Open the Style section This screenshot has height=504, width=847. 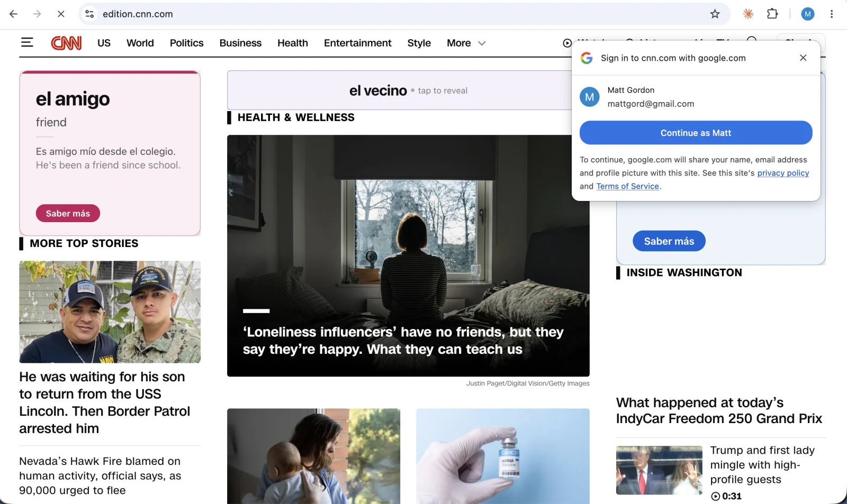click(419, 43)
